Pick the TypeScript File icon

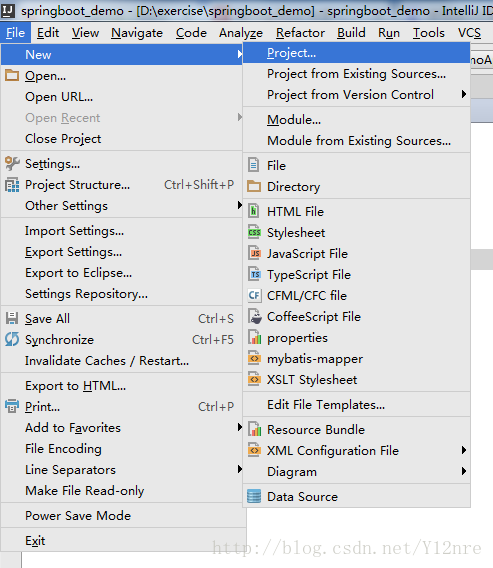pyautogui.click(x=254, y=274)
